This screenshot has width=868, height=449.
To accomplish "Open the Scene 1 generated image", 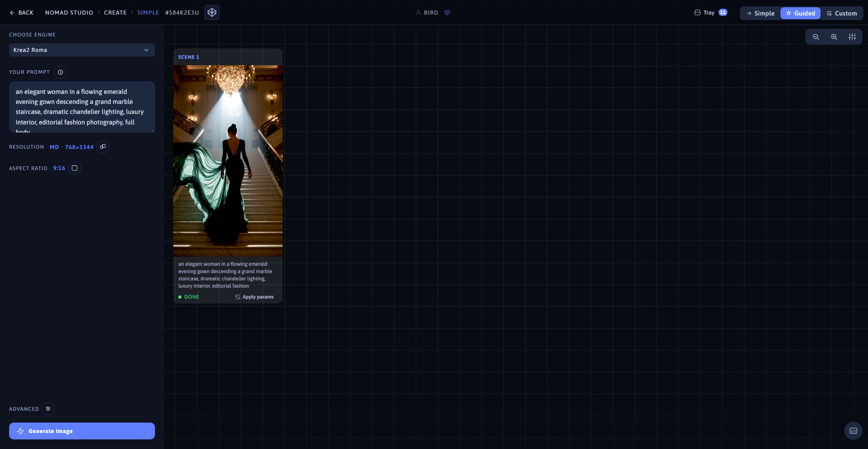I will click(228, 161).
